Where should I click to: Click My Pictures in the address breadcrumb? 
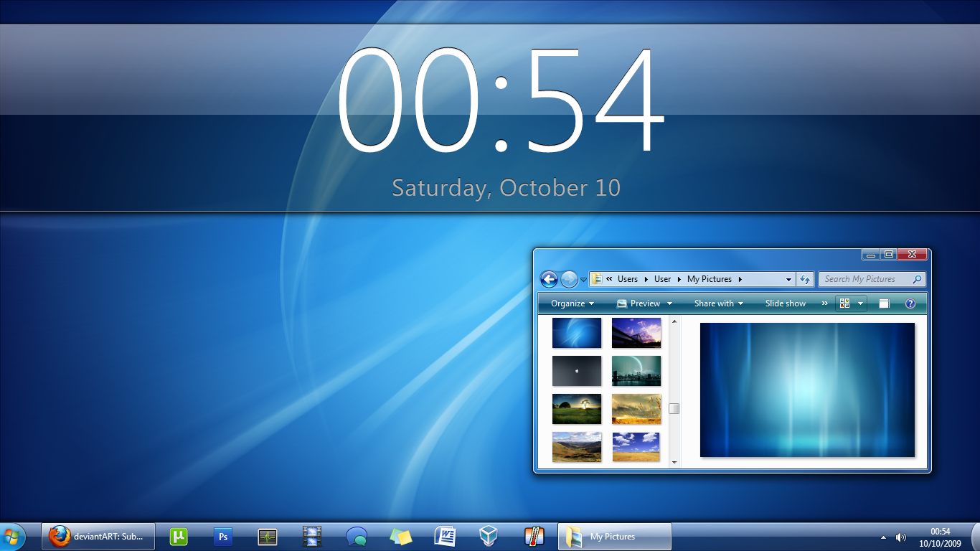pos(710,279)
